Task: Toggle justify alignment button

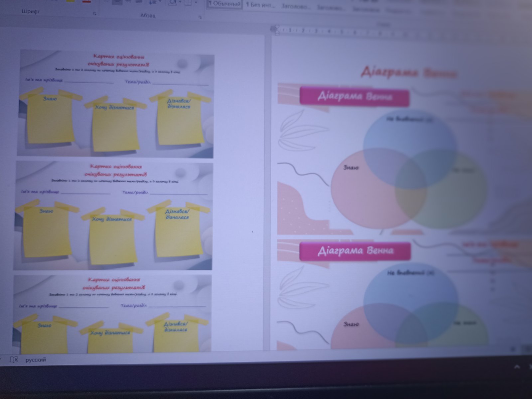Action: pyautogui.click(x=139, y=2)
